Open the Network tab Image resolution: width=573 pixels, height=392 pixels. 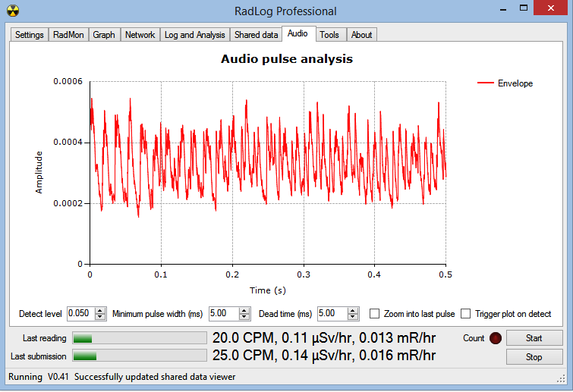[140, 35]
